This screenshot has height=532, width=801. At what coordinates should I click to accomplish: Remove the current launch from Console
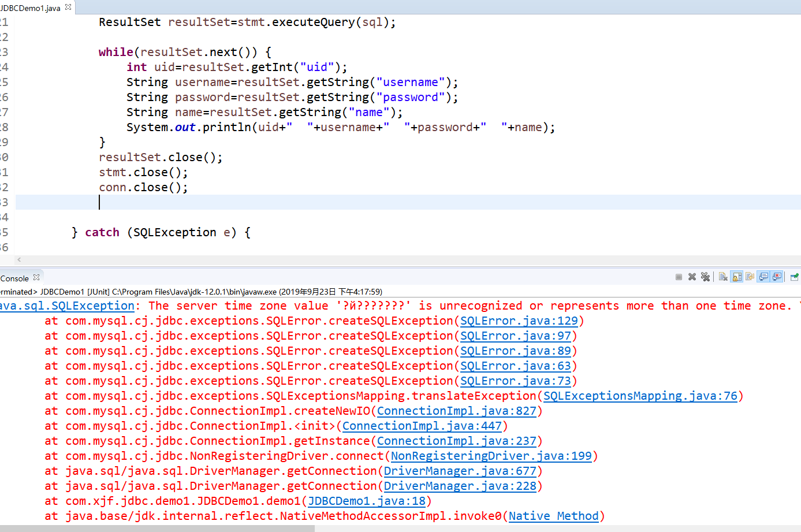(692, 277)
